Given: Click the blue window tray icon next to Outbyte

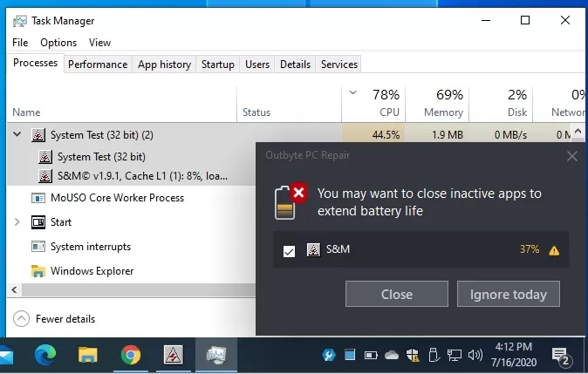Looking at the screenshot, I should (350, 355).
